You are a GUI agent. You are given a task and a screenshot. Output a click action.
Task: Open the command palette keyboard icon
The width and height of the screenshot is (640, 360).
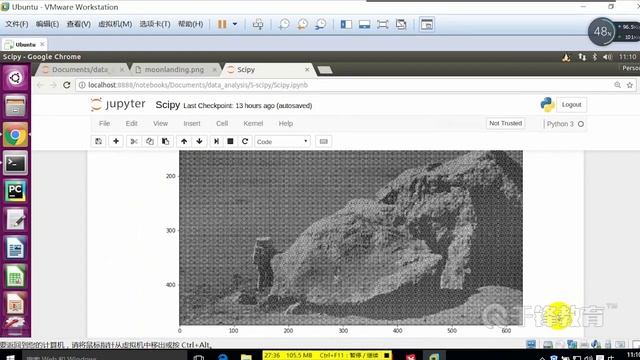coord(324,141)
